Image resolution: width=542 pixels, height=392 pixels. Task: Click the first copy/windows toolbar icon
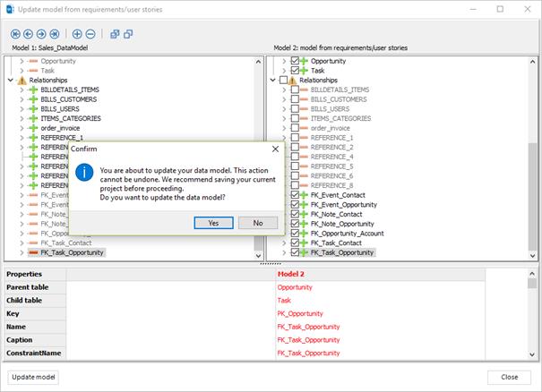click(x=115, y=34)
